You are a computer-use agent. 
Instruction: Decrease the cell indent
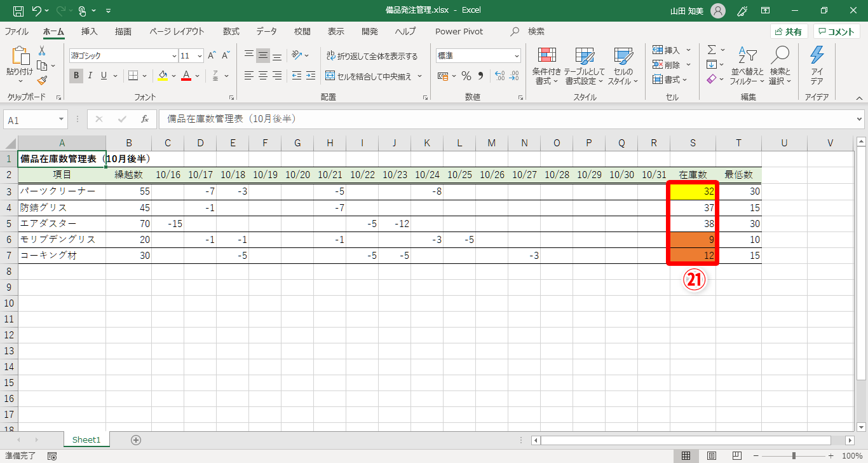pos(296,76)
